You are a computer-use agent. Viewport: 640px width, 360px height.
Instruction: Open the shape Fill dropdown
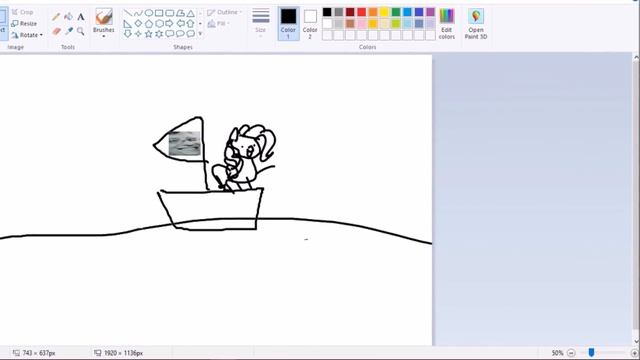(x=218, y=24)
